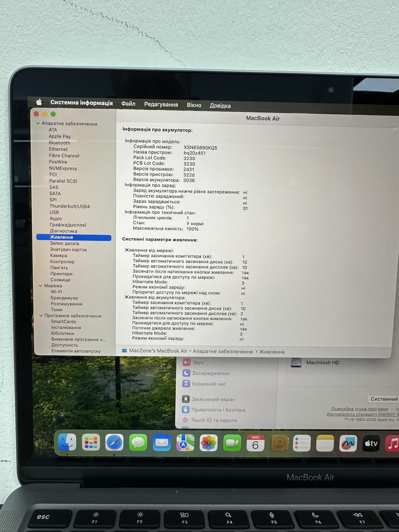This screenshot has height=532, width=399.
Task: Click the Touch ID fingerprint icon
Action: pos(185,420)
